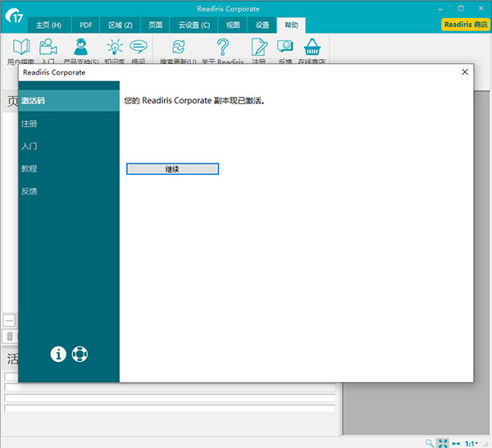Open the knowledge base lightbulb icon
Screen dimensions: 492x448
(x=115, y=47)
